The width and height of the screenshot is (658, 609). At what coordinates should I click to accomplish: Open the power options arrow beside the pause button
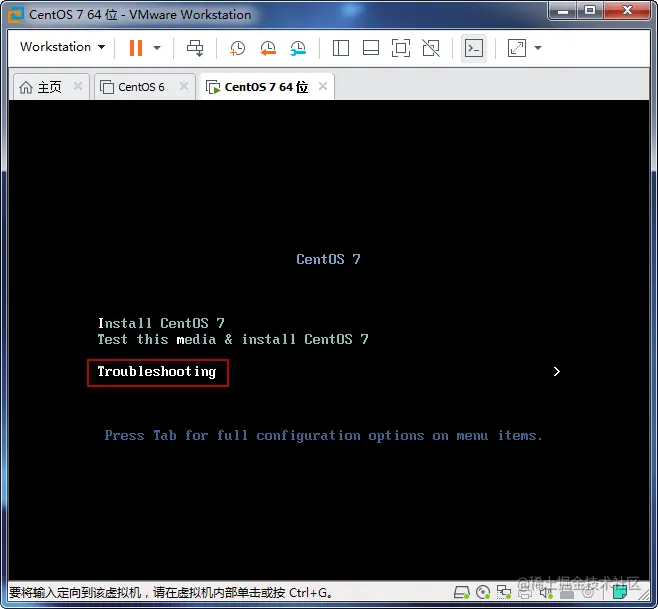point(157,48)
